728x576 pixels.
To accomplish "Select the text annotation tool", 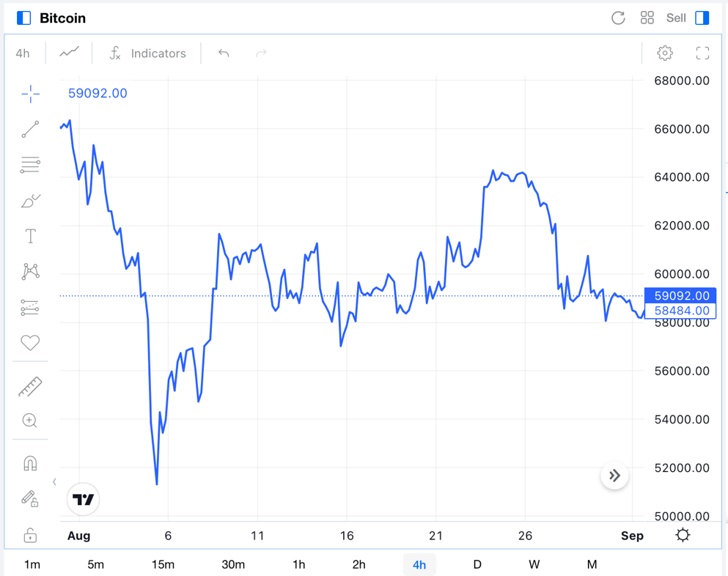I will [30, 236].
